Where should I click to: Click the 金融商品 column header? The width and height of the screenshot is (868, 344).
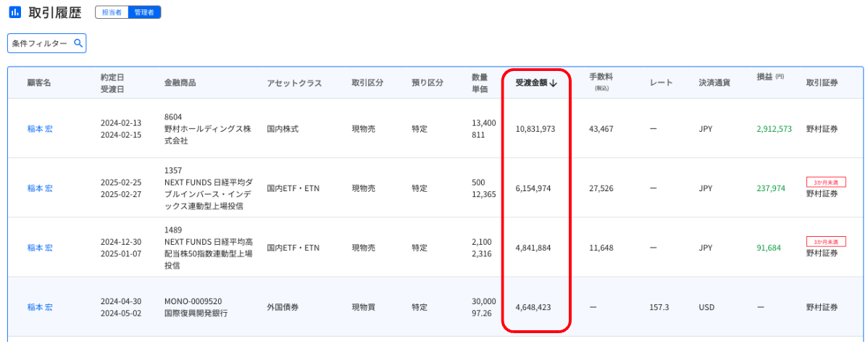pos(180,83)
